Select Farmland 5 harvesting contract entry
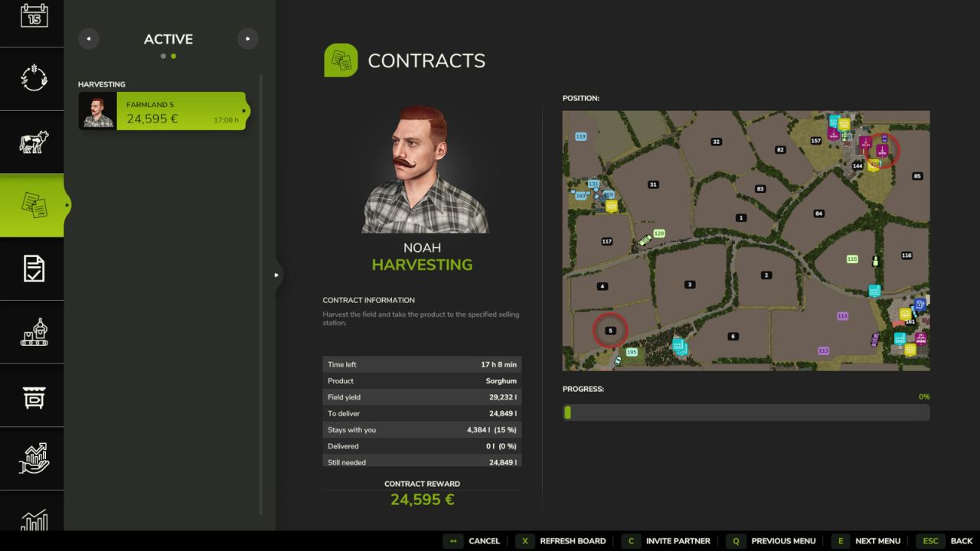Viewport: 980px width, 551px height. (x=162, y=111)
